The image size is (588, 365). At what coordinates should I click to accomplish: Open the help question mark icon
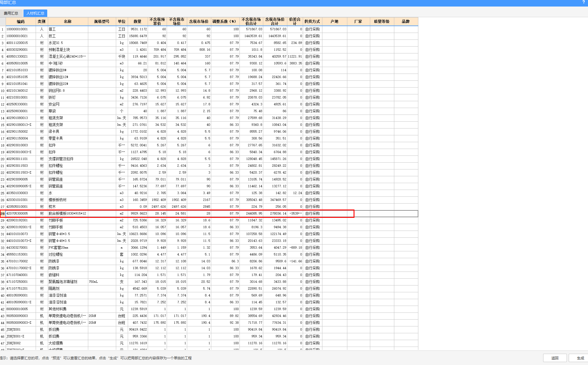584,2
